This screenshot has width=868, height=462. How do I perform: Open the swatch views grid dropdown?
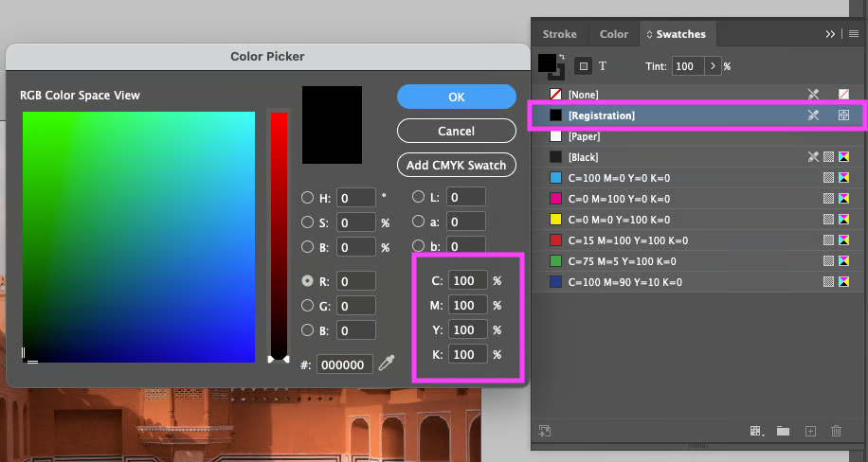tap(756, 431)
